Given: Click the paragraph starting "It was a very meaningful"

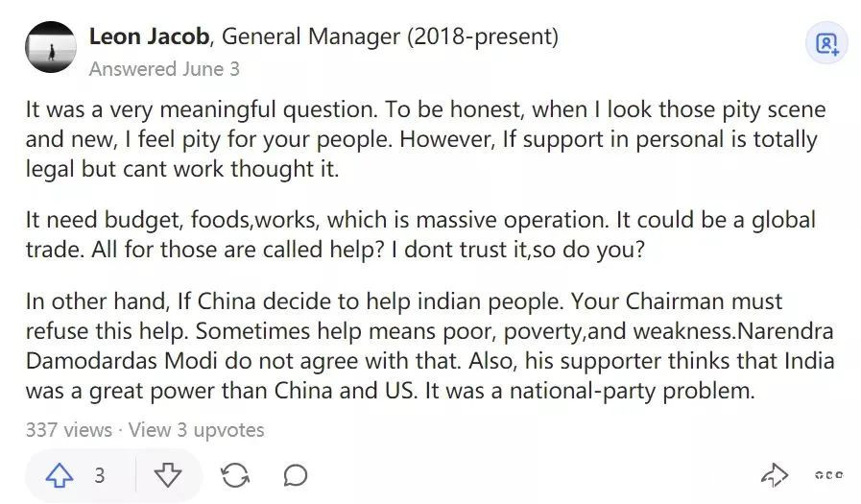Looking at the screenshot, I should [422, 138].
